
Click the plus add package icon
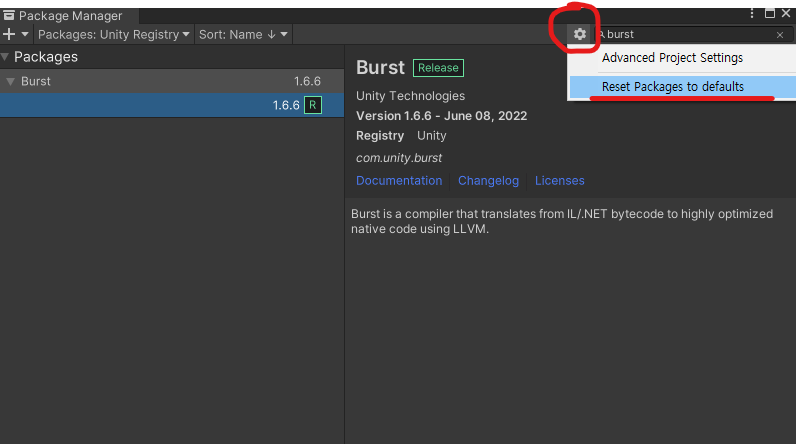tap(9, 34)
